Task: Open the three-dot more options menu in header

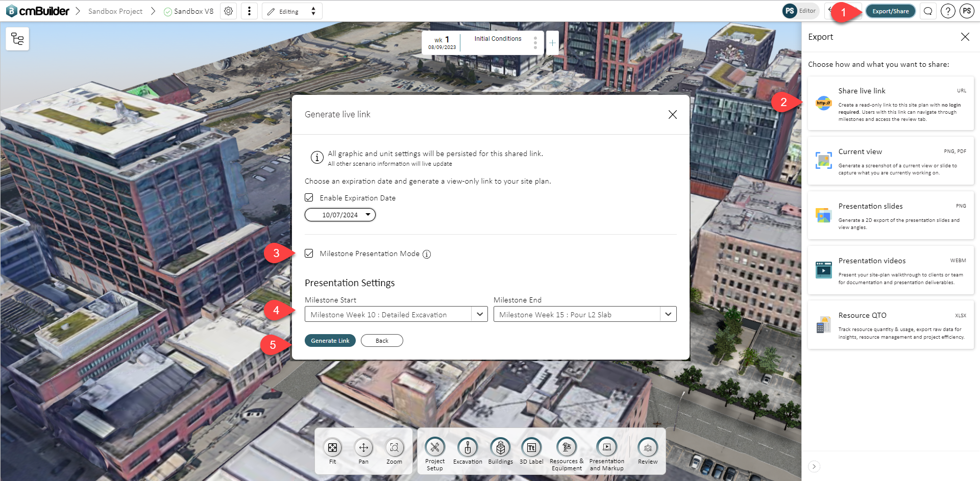Action: coord(249,11)
